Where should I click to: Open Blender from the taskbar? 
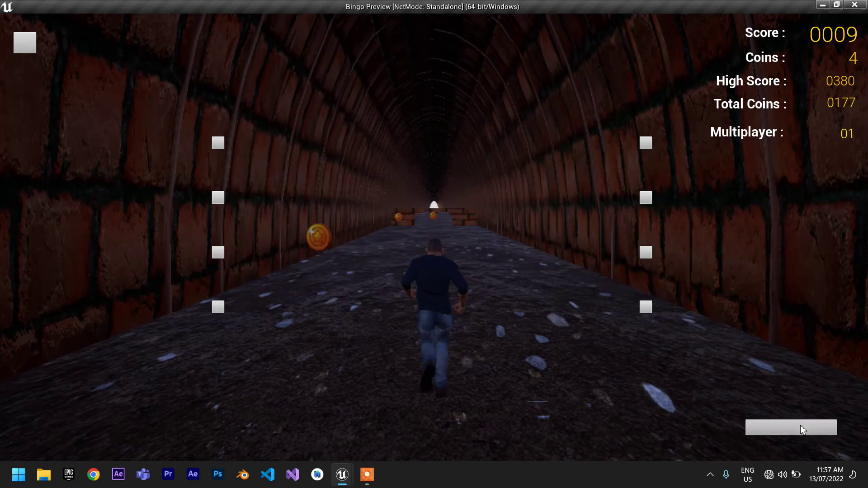click(243, 474)
